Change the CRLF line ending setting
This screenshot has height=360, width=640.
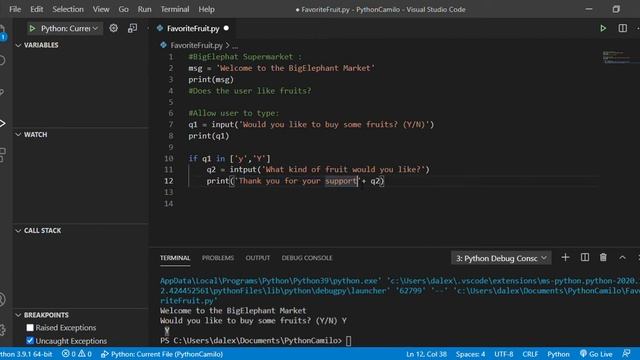coord(530,354)
